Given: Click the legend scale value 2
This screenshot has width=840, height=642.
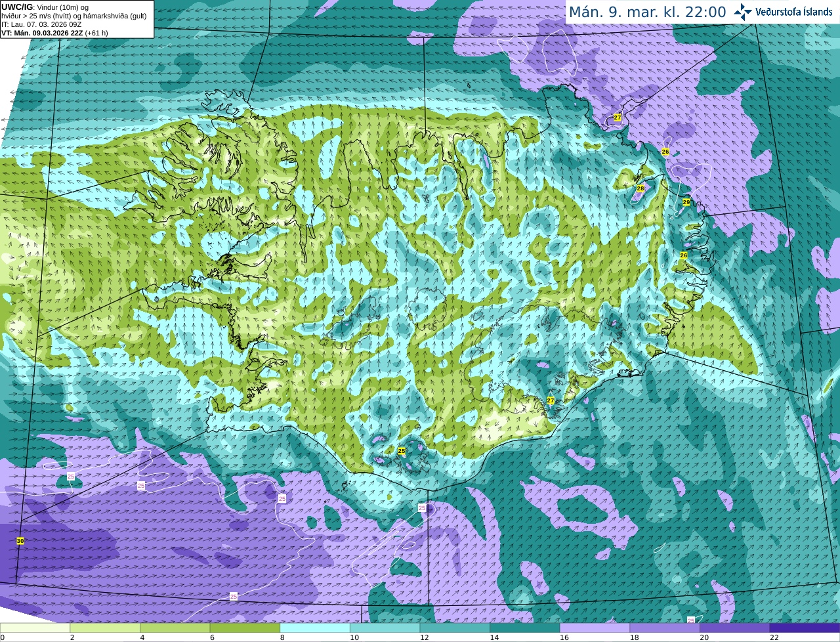Looking at the screenshot, I should (72, 637).
